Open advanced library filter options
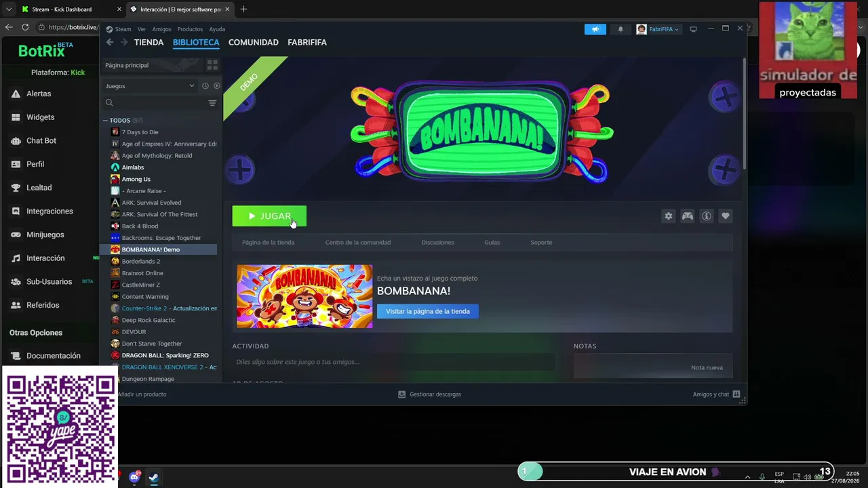The height and width of the screenshot is (488, 868). pos(212,103)
